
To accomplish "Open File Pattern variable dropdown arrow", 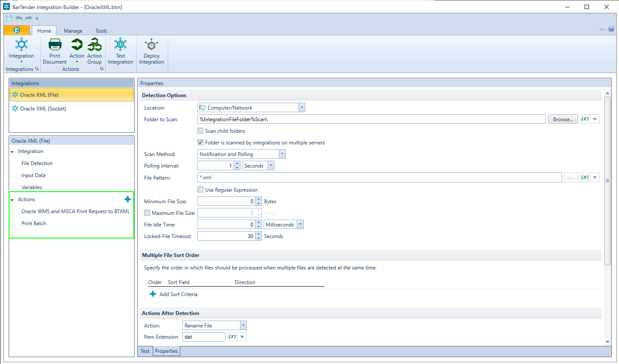I will 595,177.
